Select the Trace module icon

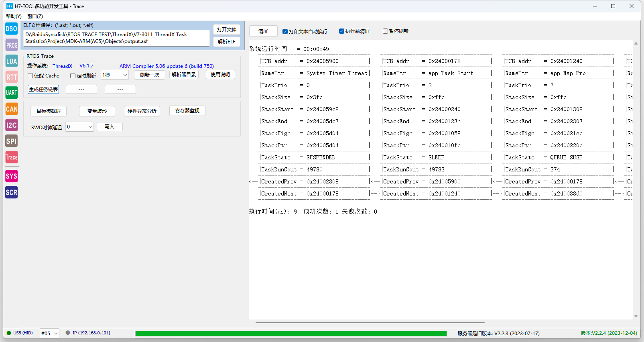(11, 157)
